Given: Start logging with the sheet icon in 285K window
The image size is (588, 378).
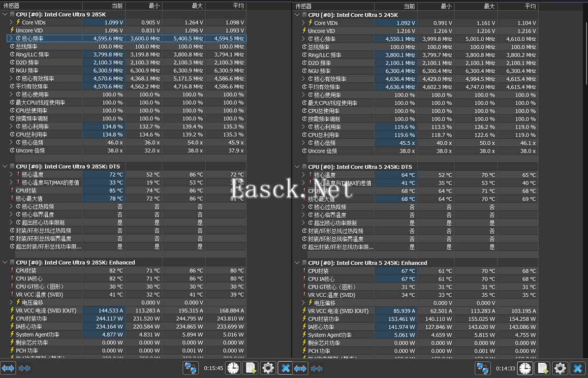Looking at the screenshot, I should pos(250,368).
